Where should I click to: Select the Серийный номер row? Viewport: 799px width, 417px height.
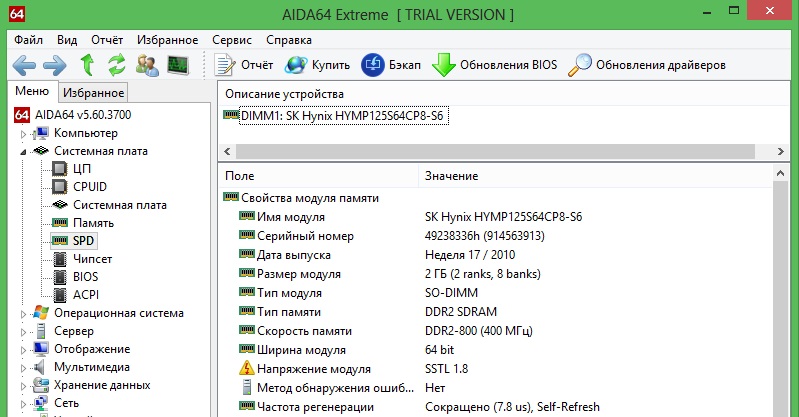(305, 236)
